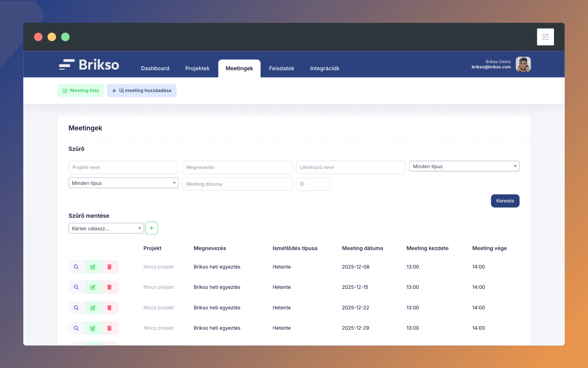This screenshot has height=368, width=588.
Task: Click the magnifier icon for the 2025-12-08 meeting
Action: pos(76,267)
